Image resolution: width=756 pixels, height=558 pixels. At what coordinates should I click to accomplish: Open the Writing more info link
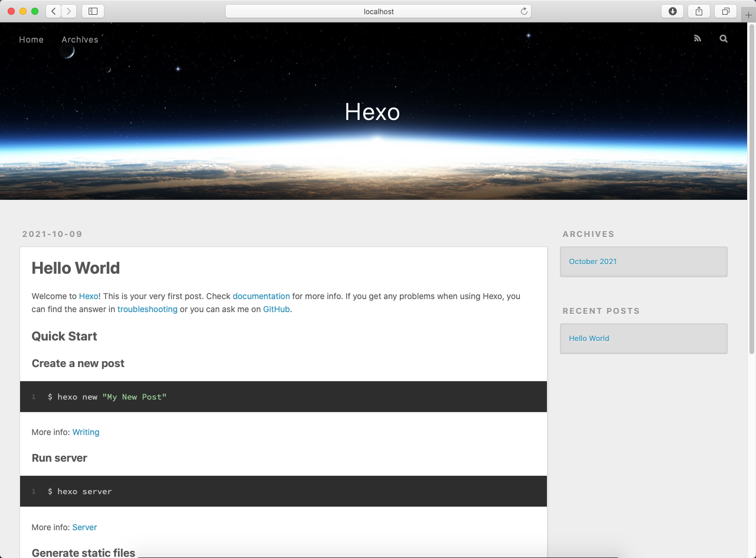coord(86,432)
